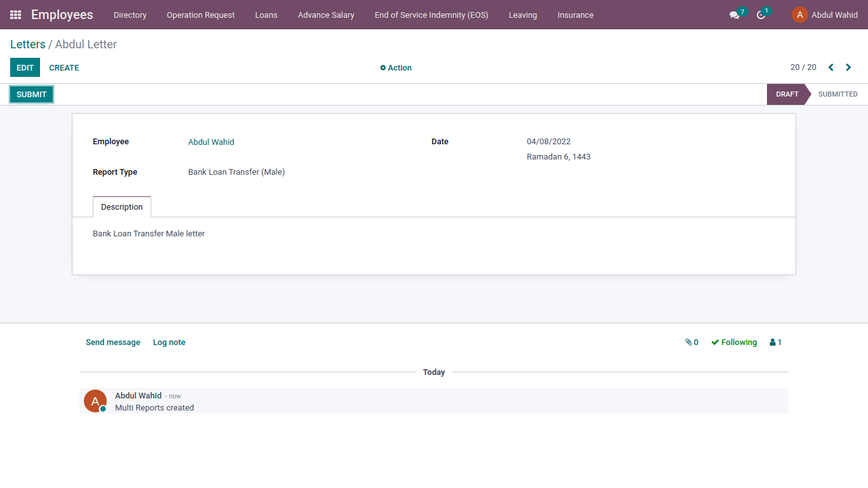
Task: Open the Insurance menu
Action: [576, 15]
